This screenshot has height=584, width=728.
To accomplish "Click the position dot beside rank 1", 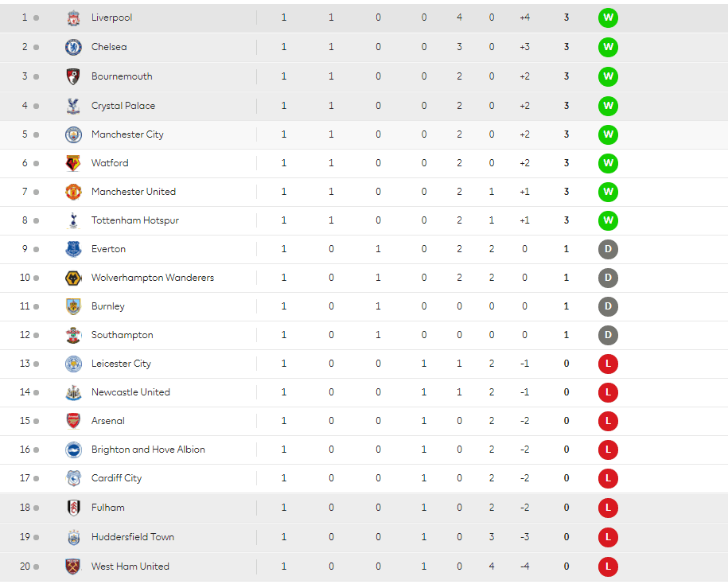I will pyautogui.click(x=37, y=18).
